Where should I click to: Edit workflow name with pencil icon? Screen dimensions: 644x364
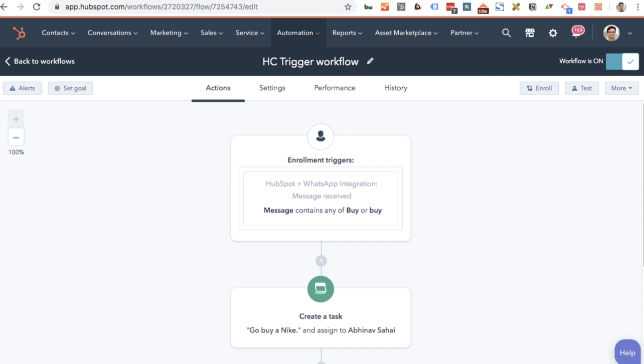[x=370, y=61]
